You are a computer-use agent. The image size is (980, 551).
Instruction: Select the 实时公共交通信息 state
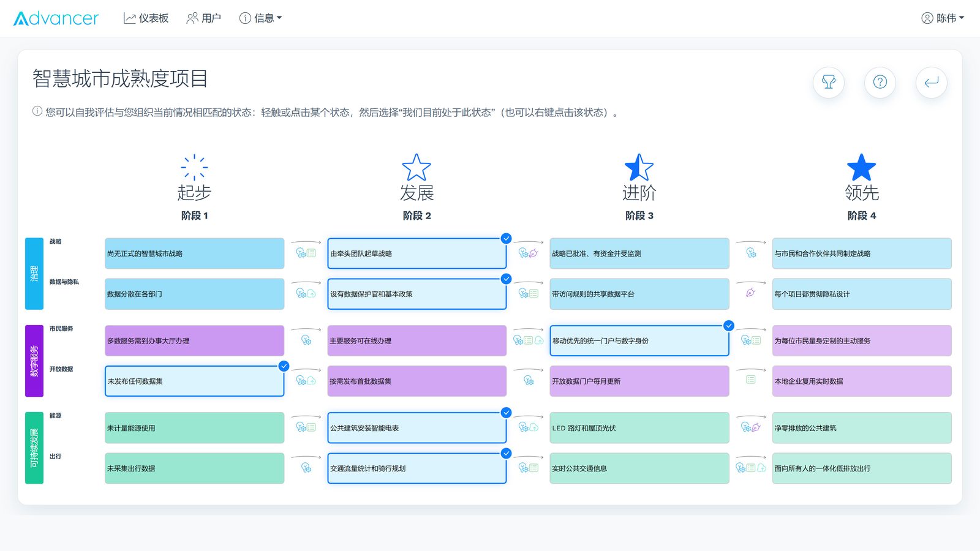coord(639,468)
